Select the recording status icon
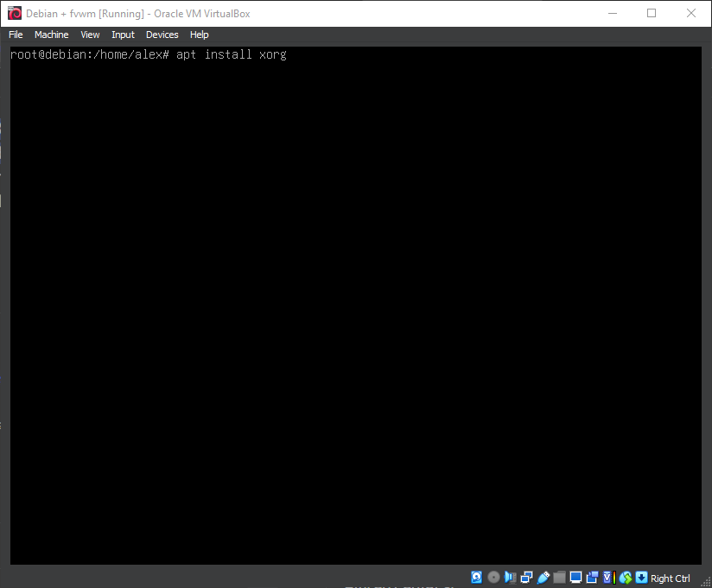This screenshot has height=588, width=712. pos(593,577)
